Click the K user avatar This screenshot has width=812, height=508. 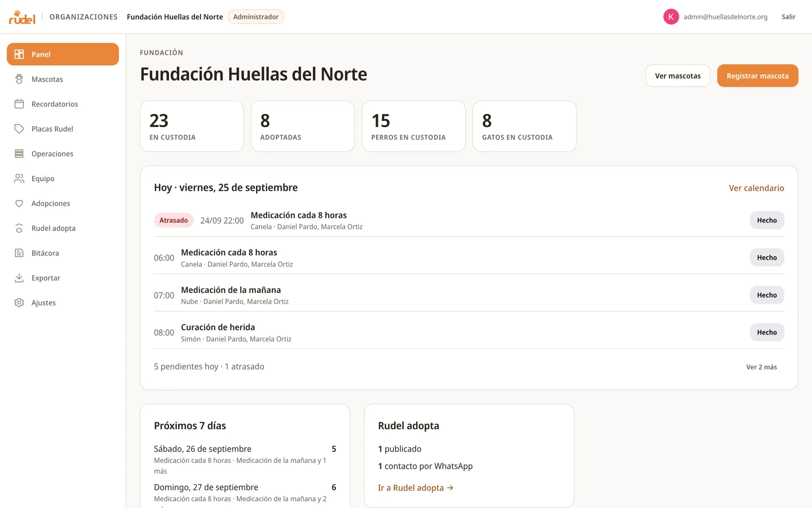(x=671, y=17)
